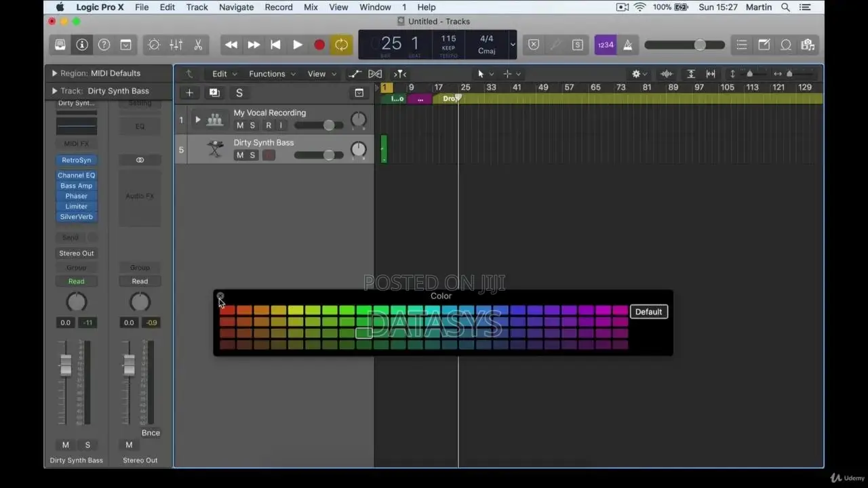Open the Library button in control bar
This screenshot has width=868, height=488.
(60, 45)
